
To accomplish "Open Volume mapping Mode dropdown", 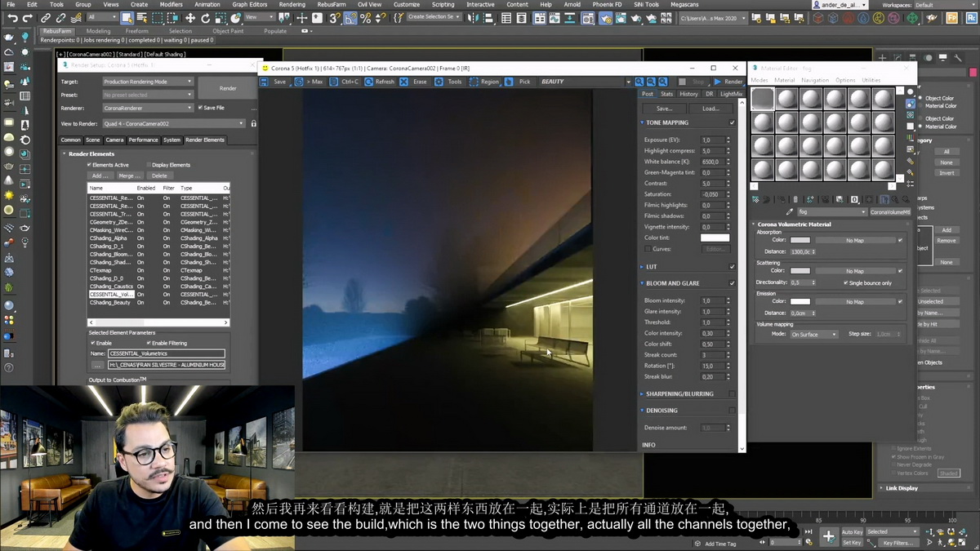I will point(813,335).
